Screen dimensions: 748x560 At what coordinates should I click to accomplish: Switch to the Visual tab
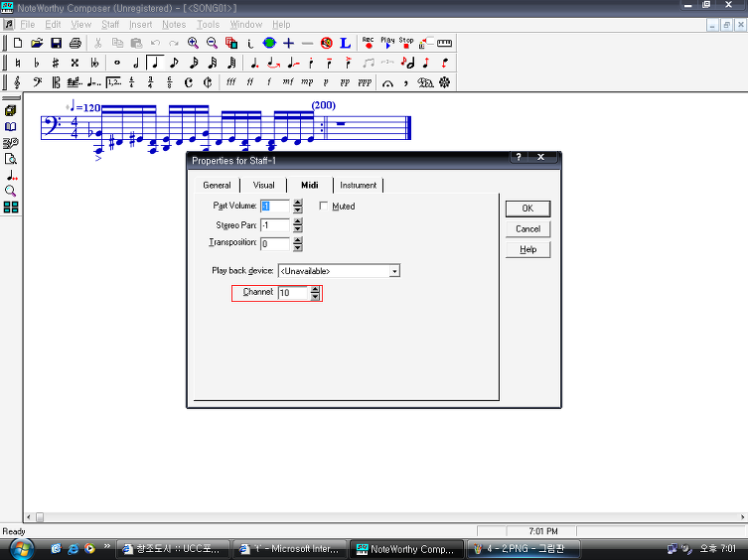[264, 185]
